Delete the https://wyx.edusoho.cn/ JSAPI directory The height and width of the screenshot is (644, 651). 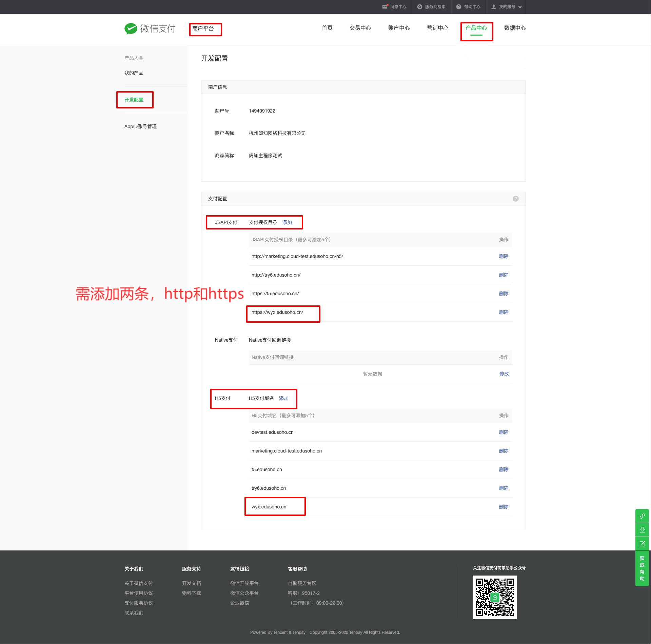coord(504,312)
